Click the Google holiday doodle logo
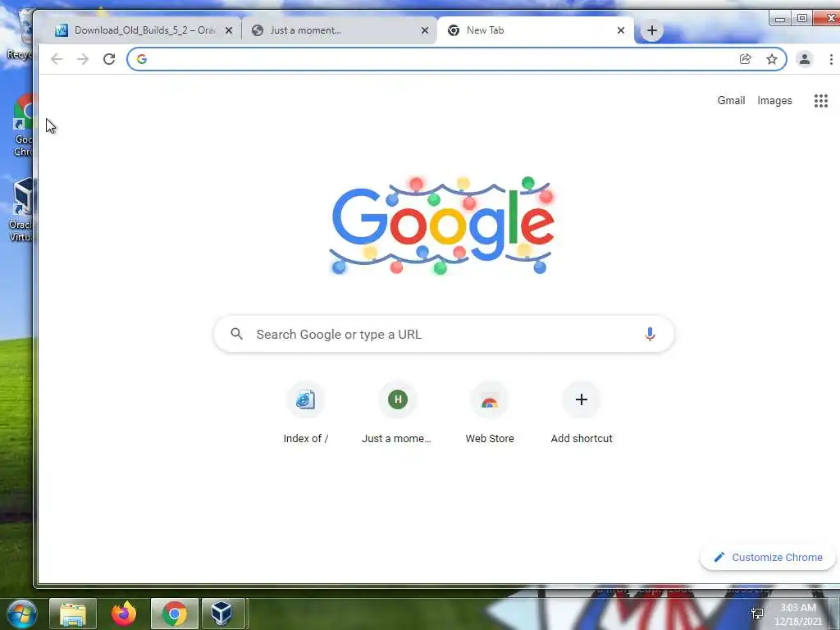This screenshot has width=840, height=630. (x=442, y=225)
